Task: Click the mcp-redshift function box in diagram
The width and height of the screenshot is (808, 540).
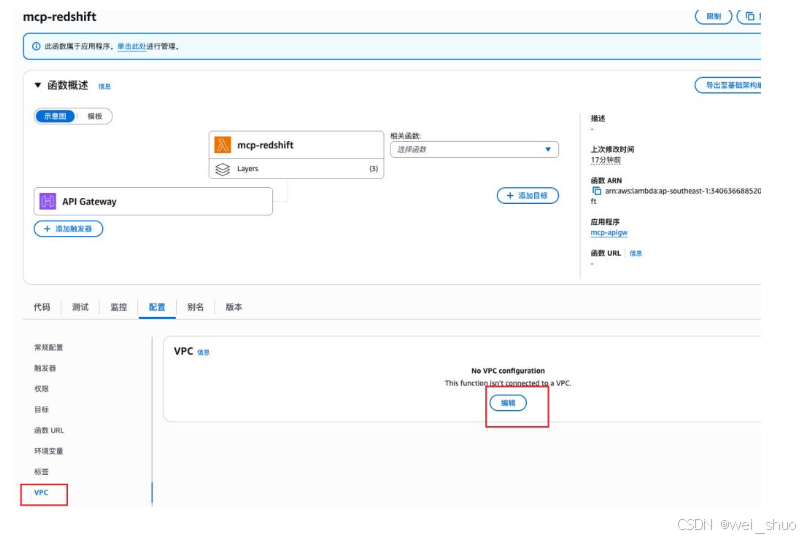Action: (x=296, y=145)
